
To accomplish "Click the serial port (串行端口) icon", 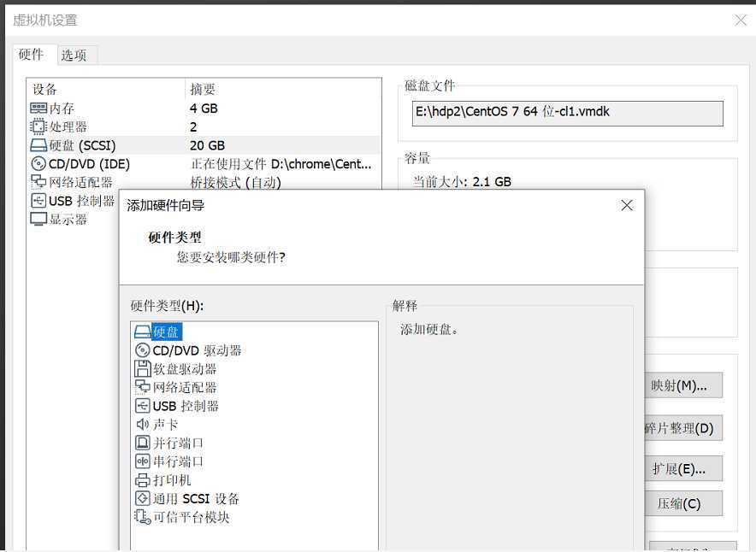I will (143, 461).
